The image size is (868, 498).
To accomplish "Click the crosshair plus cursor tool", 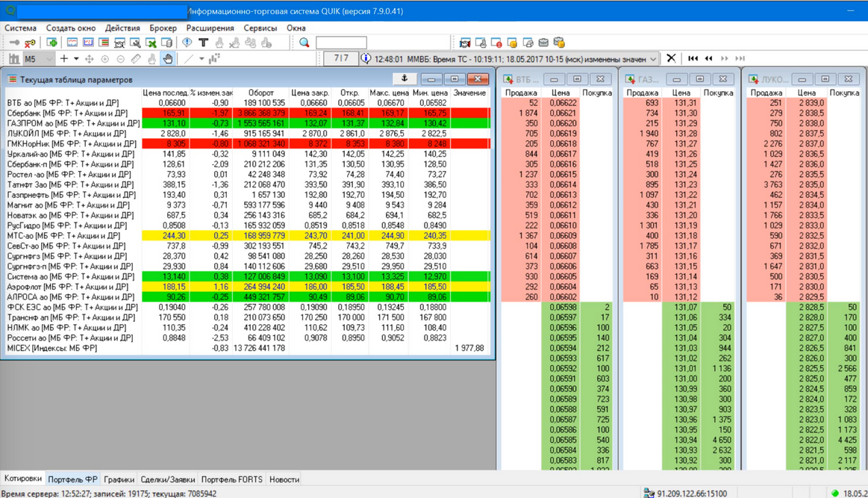I will point(64,59).
